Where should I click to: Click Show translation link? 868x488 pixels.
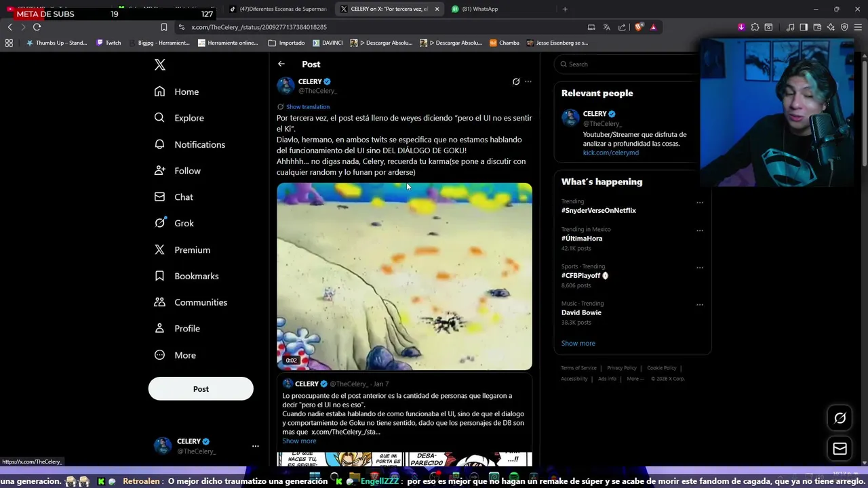[x=308, y=107]
